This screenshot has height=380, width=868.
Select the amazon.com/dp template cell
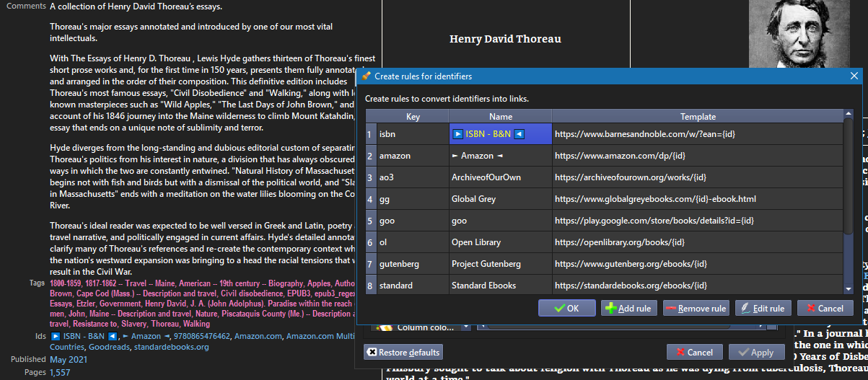coord(698,156)
